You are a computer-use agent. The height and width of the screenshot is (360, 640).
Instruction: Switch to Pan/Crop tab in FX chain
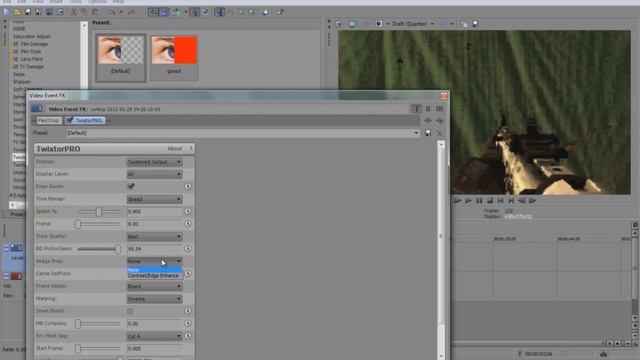click(49, 120)
